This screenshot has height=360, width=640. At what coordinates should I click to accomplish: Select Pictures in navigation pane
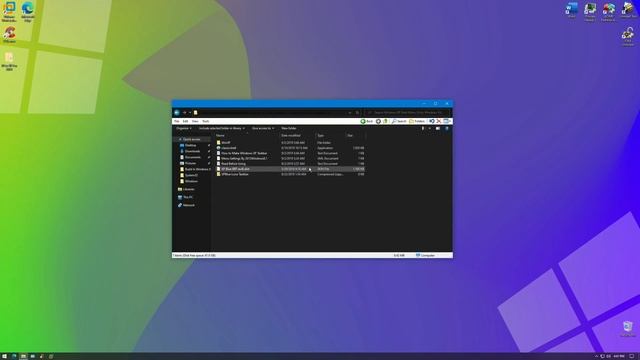[191, 163]
